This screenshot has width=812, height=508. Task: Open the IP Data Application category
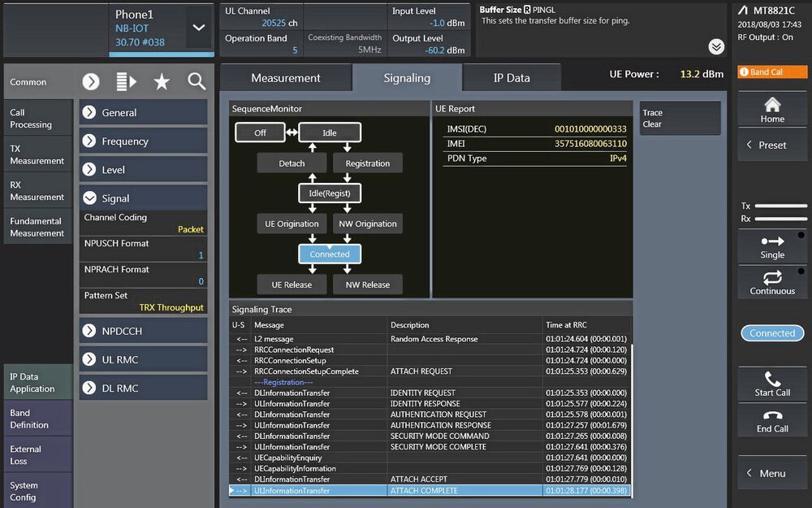pos(37,383)
